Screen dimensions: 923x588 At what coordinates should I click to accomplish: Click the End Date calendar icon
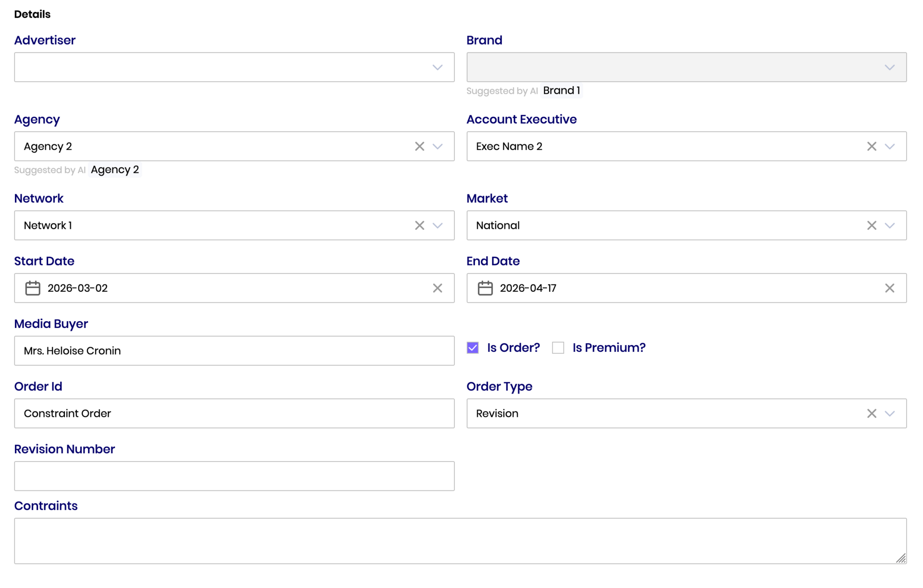[x=485, y=288]
